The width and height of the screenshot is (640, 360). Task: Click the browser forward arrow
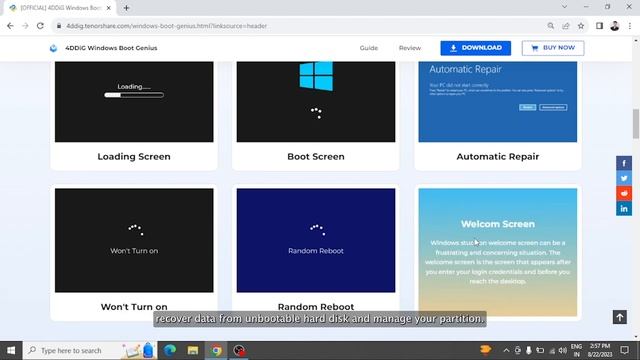click(25, 26)
